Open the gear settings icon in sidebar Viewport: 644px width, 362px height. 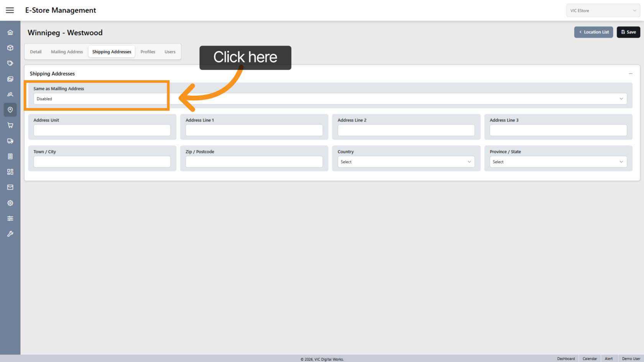pos(10,203)
